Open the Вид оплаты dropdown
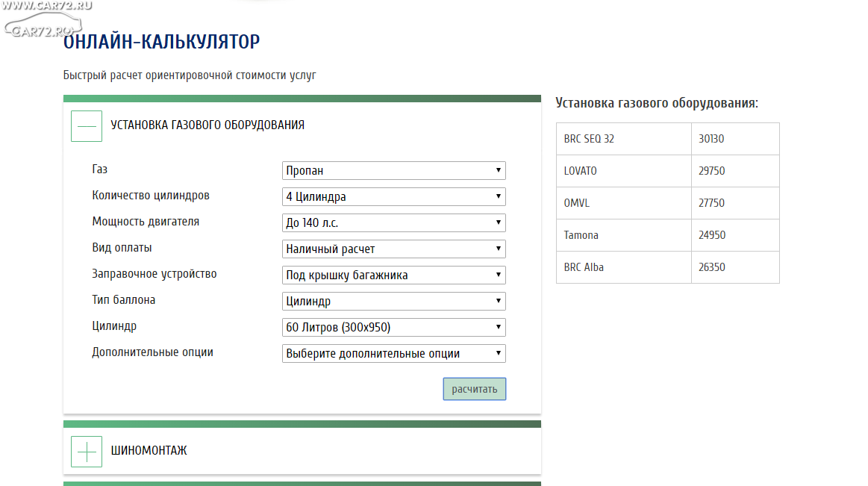 pos(393,249)
